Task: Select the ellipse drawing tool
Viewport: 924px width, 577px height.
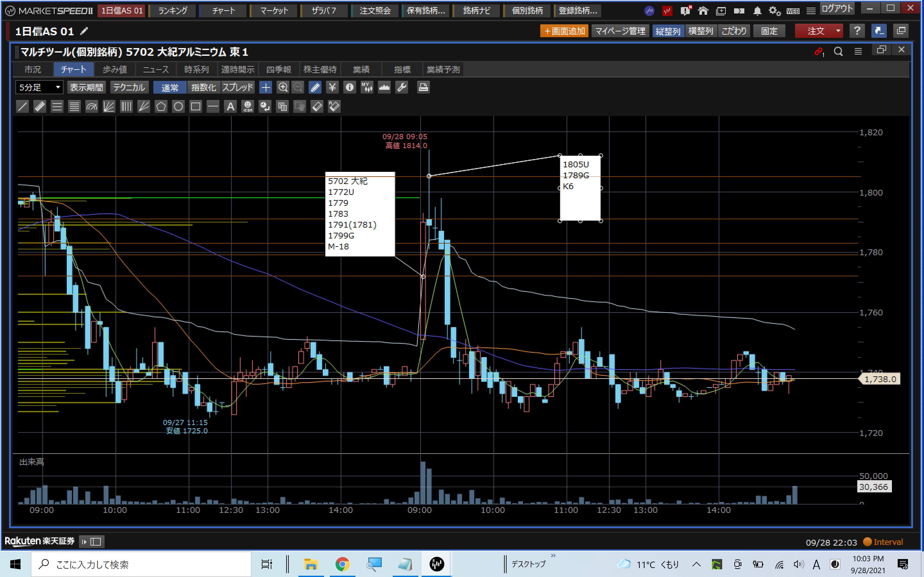Action: click(178, 106)
